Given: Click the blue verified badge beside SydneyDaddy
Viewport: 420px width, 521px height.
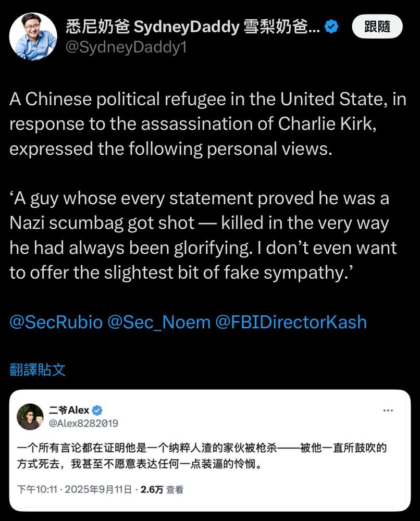Looking at the screenshot, I should (x=331, y=27).
